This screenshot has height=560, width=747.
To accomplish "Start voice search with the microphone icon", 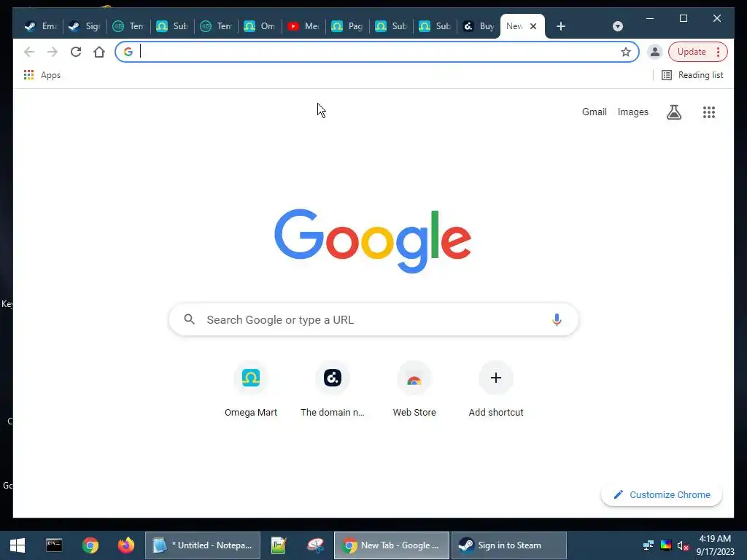I will (x=557, y=319).
